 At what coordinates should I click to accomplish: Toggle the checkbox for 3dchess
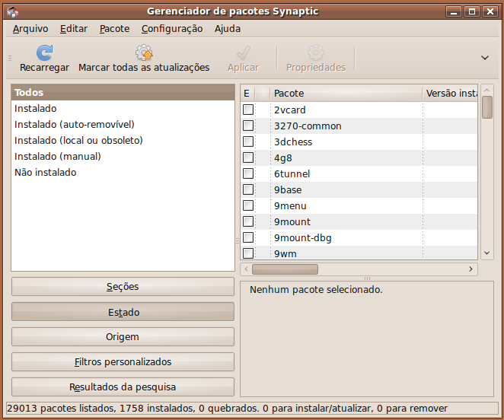248,142
